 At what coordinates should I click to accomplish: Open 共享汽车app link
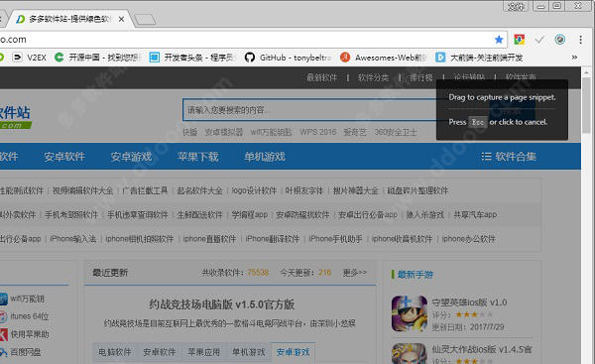pos(475,215)
